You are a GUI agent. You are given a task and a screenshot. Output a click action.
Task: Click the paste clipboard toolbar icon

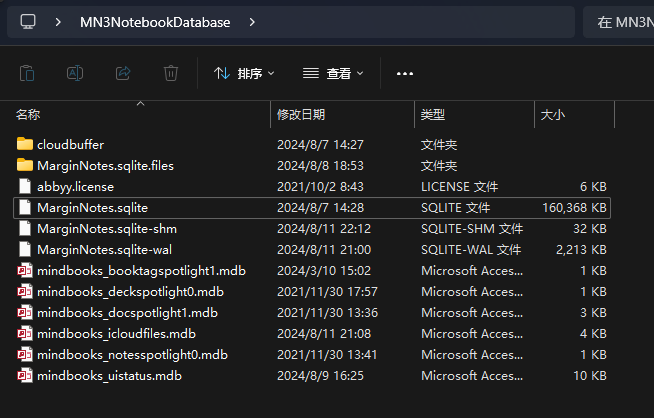pos(27,73)
